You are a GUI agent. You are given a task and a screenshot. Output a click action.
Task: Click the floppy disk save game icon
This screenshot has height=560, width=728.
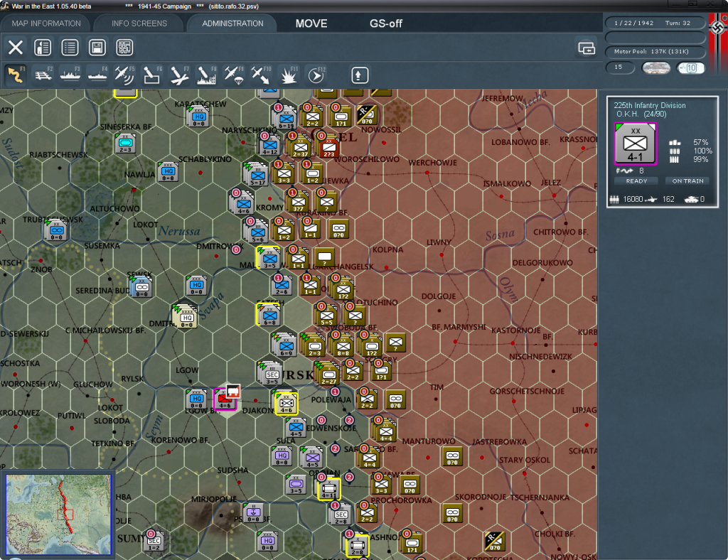97,48
